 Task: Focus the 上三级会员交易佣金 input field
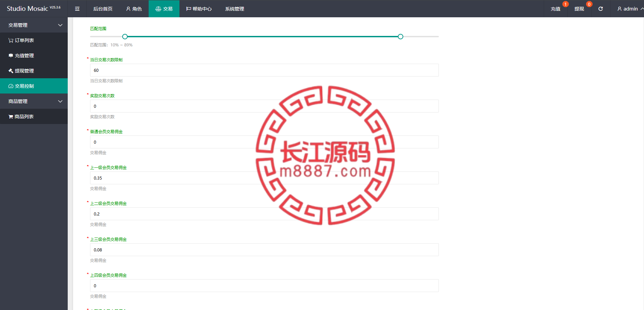(x=264, y=250)
